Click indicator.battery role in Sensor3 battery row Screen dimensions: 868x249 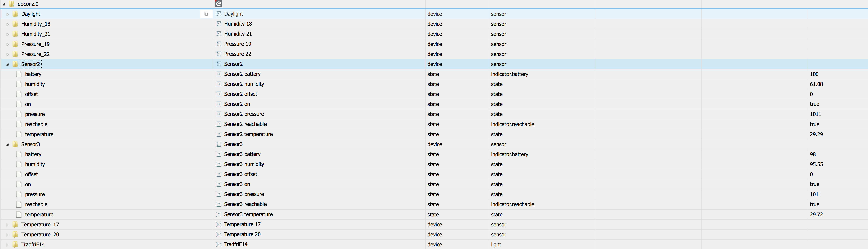(x=510, y=154)
